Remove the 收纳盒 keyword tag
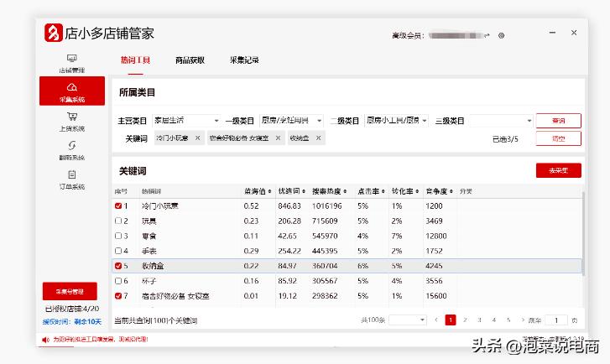Image resolution: width=610 pixels, height=364 pixels. (x=318, y=138)
